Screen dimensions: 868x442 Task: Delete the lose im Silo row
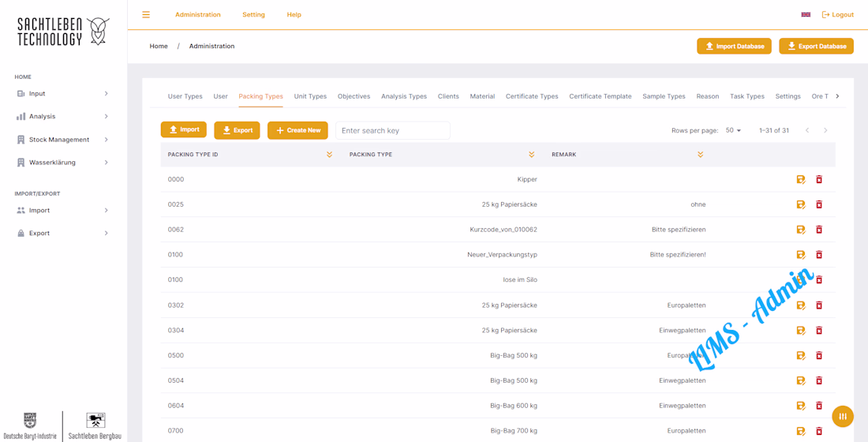coord(819,279)
